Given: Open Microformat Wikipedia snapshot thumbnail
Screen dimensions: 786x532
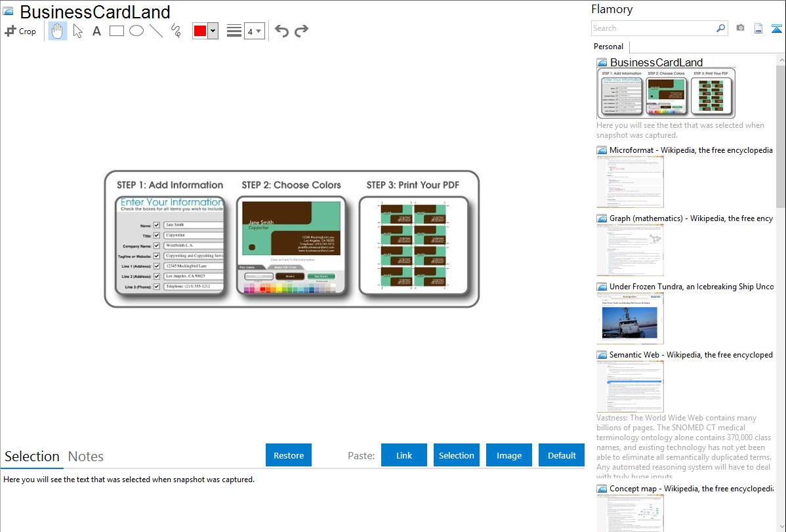Looking at the screenshot, I should [x=630, y=182].
